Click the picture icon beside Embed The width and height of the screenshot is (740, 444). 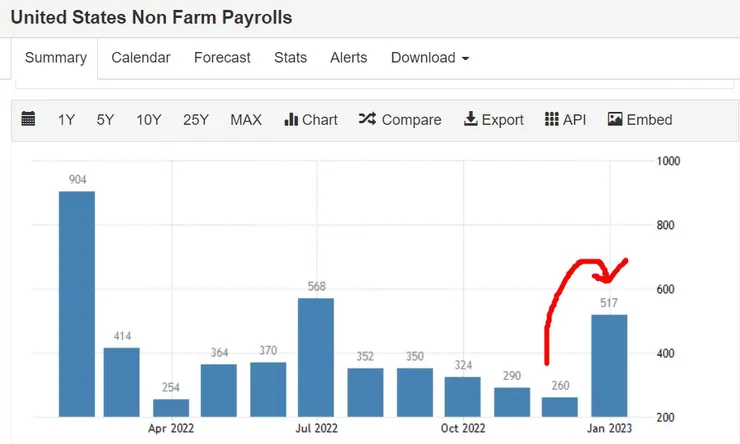tap(614, 119)
